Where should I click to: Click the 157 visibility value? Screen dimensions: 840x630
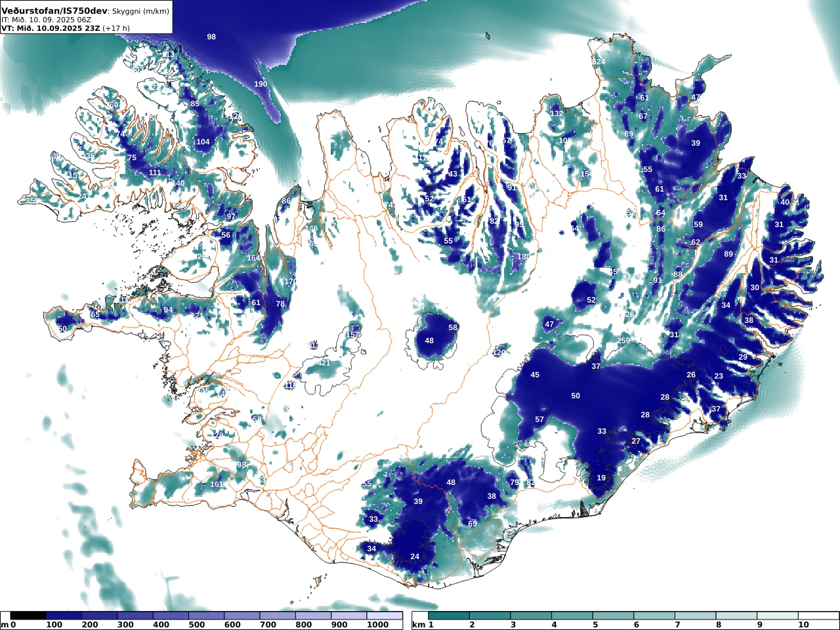coord(353,335)
